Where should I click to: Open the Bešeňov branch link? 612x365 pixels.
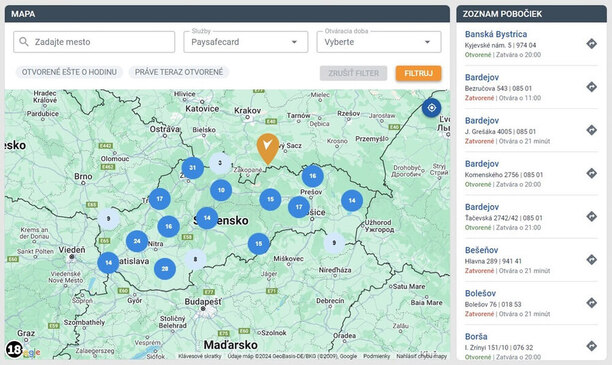(x=481, y=250)
